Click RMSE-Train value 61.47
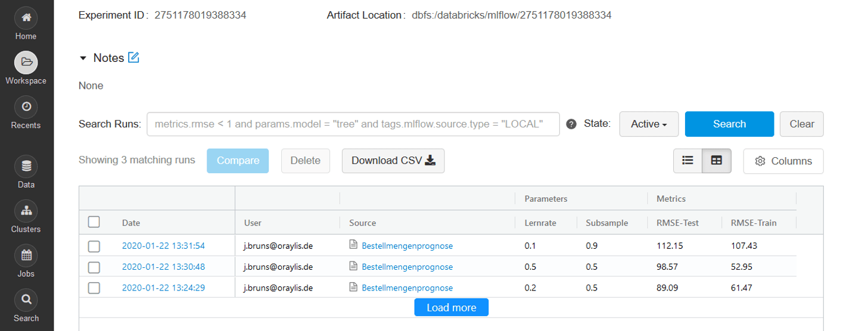 pos(742,288)
